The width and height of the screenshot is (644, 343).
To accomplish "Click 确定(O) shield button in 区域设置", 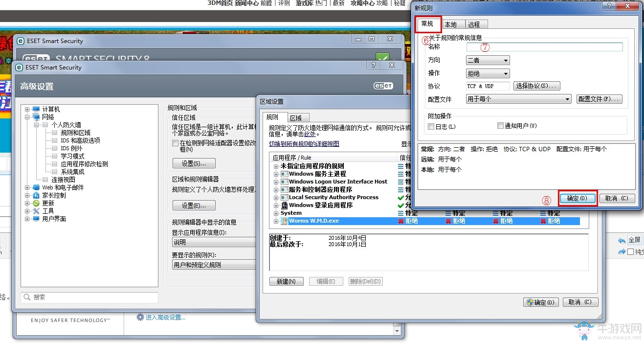I will click(x=541, y=302).
